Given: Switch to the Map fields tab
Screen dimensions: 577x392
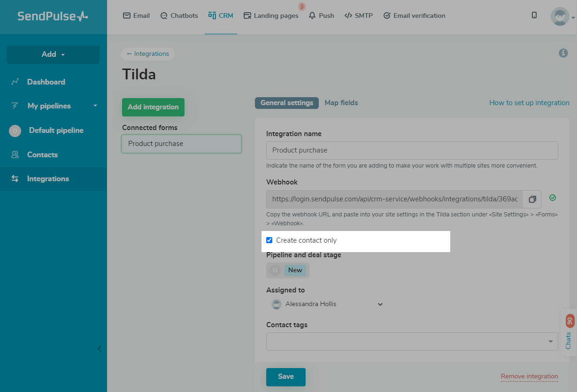Looking at the screenshot, I should click(341, 103).
